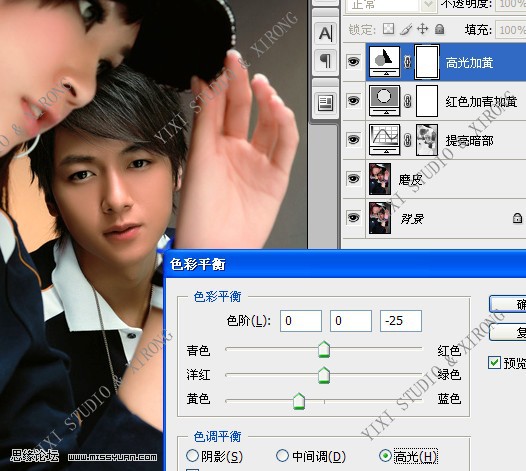Viewport: 526px width, 471px height.
Task: Select the 阴影(S) radio button
Action: (x=192, y=456)
